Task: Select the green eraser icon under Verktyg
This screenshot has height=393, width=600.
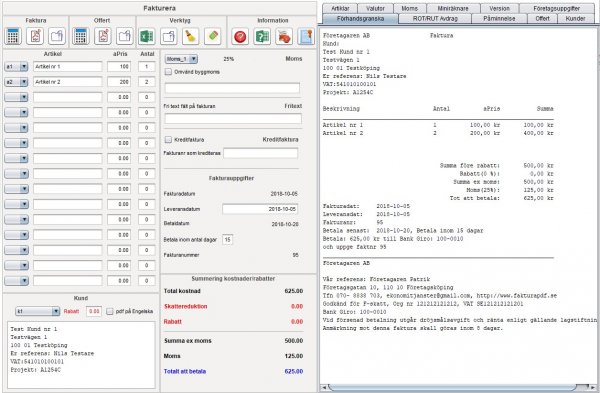Action: [x=212, y=36]
